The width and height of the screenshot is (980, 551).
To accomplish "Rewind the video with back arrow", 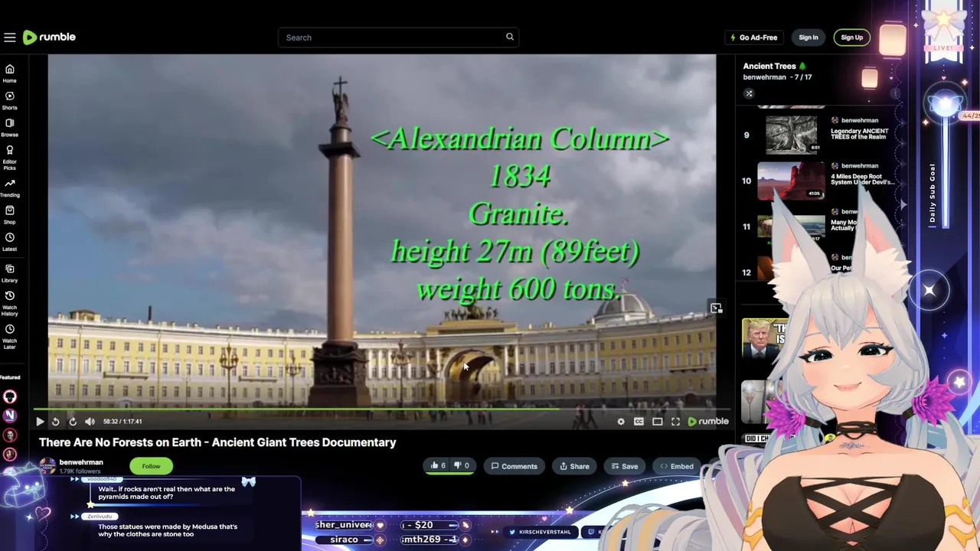I will pyautogui.click(x=56, y=421).
